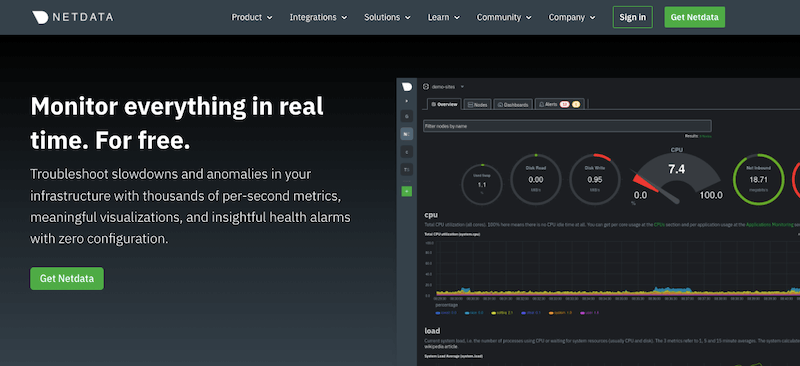This screenshot has width=800, height=366.
Task: Open the green CPUs link
Action: (x=659, y=224)
